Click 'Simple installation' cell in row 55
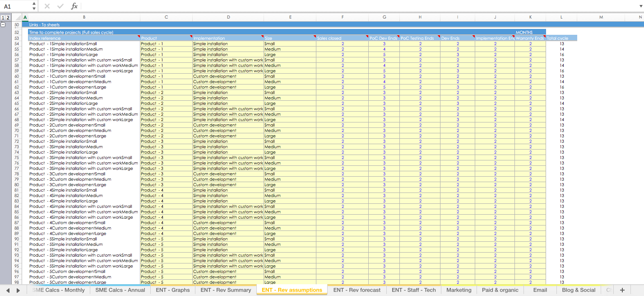This screenshot has width=644, height=296. tap(228, 49)
